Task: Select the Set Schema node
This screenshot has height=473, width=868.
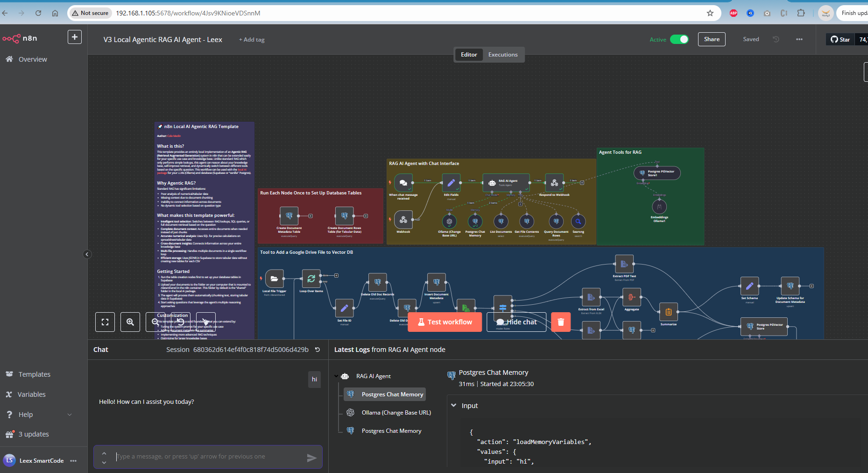Action: 749,286
